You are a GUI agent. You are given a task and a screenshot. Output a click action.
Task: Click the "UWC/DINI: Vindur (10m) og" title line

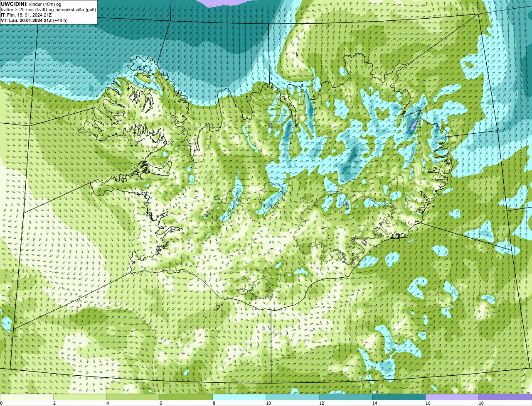(31, 4)
